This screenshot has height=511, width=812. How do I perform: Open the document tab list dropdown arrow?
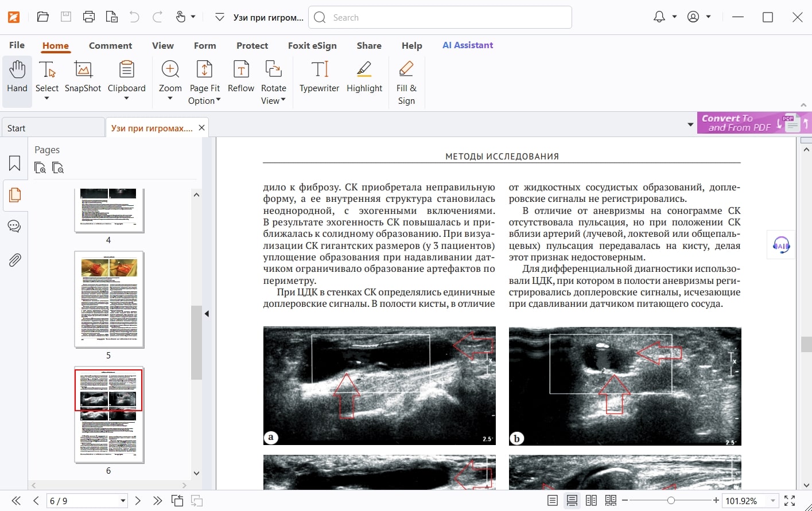[690, 124]
